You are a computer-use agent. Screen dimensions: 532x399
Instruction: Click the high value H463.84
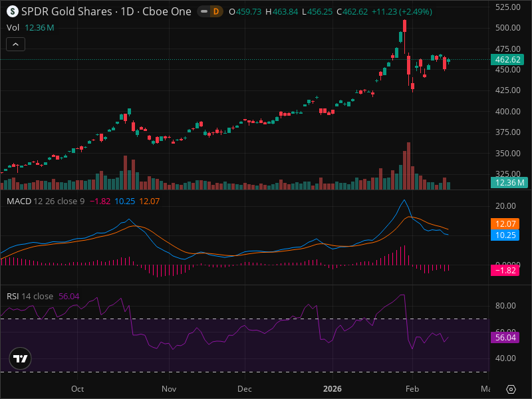[281, 12]
